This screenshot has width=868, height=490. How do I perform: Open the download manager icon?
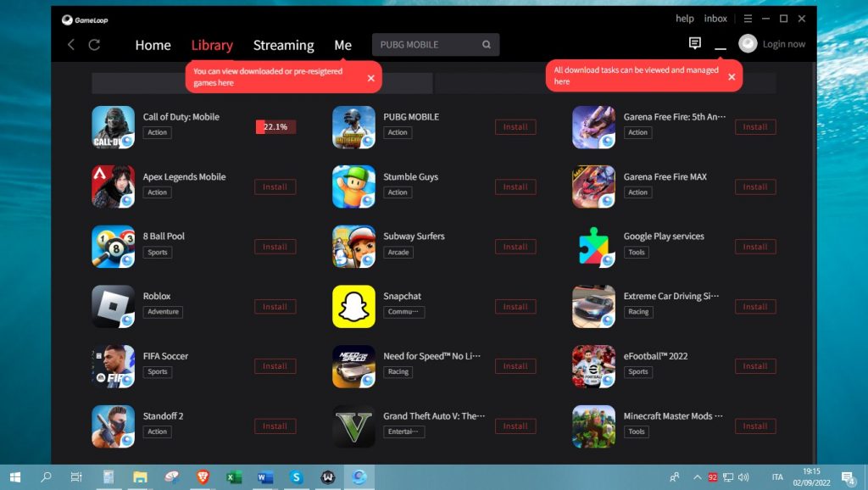pos(721,45)
